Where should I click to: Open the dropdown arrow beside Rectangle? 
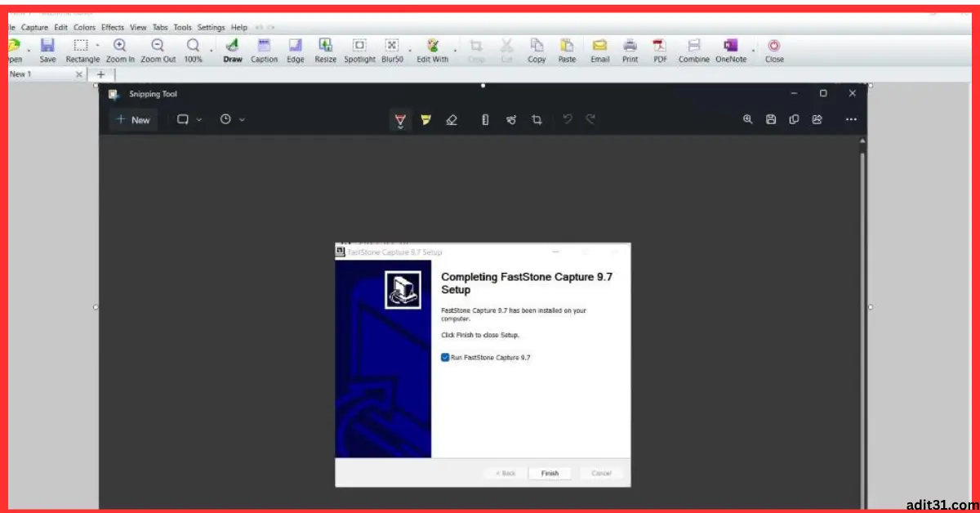(x=97, y=45)
